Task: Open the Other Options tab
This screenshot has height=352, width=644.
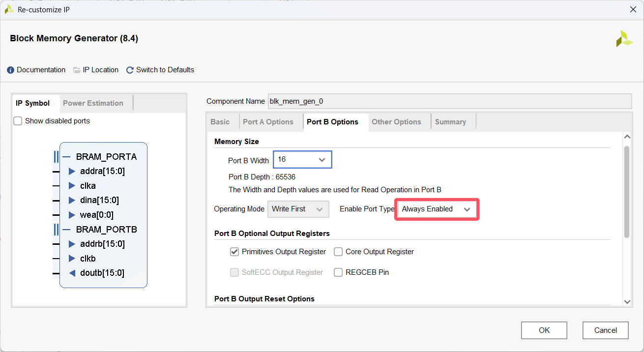Action: (x=396, y=122)
